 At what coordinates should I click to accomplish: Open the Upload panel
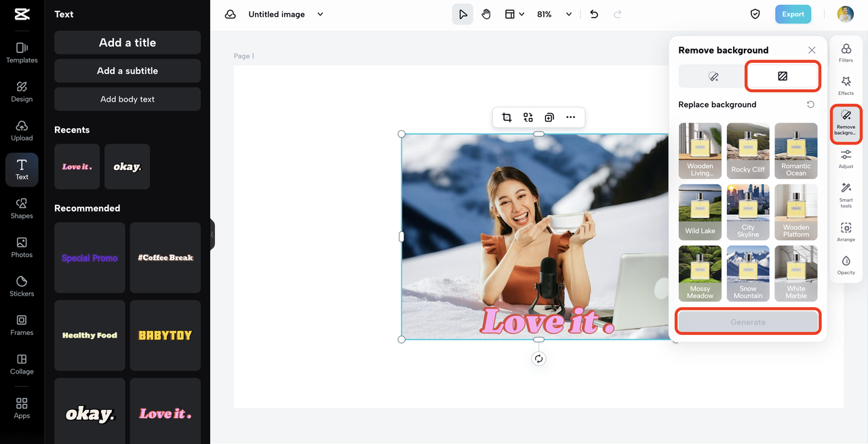click(22, 131)
